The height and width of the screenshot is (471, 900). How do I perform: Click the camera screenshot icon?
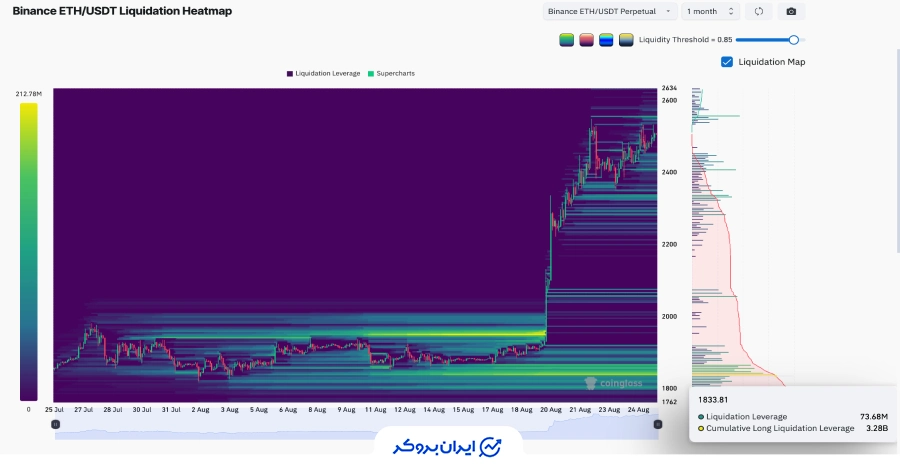791,11
